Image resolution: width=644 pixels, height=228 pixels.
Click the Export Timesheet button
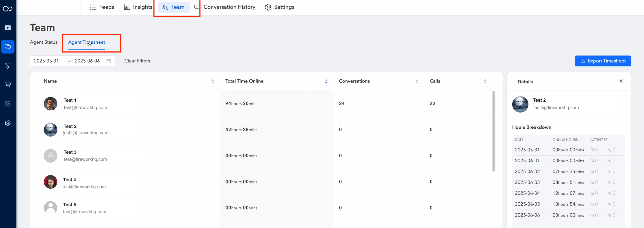point(603,61)
